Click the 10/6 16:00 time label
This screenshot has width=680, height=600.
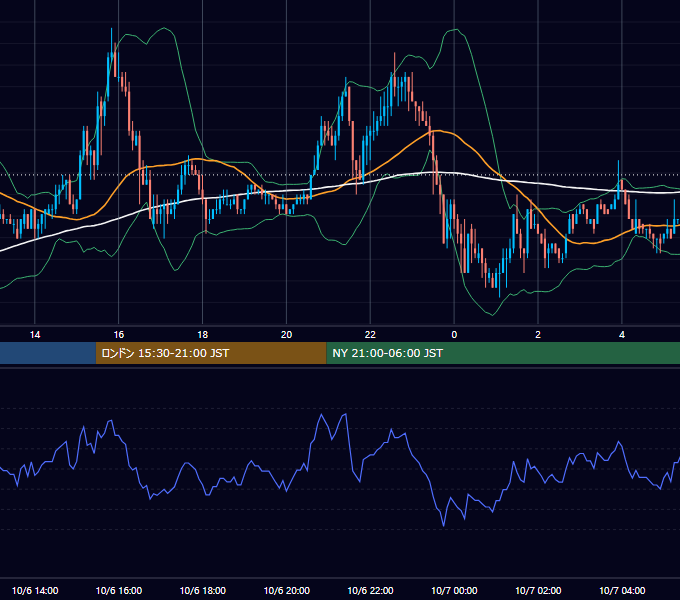[x=118, y=590]
